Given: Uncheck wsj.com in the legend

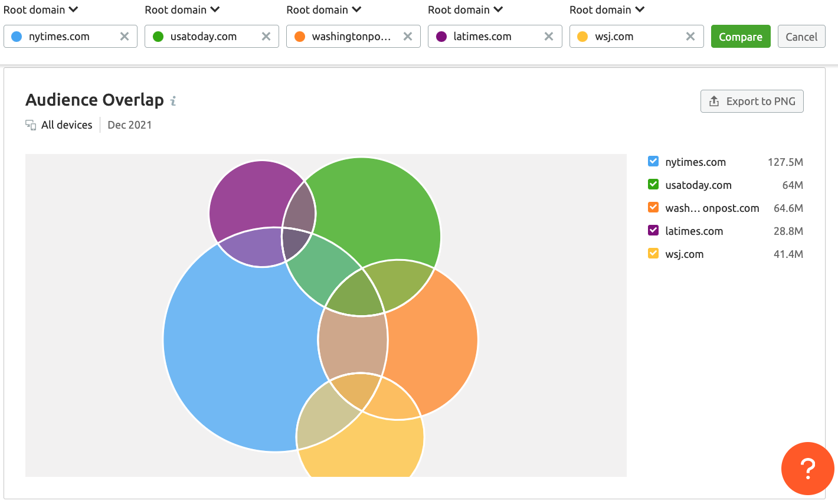Looking at the screenshot, I should 653,253.
